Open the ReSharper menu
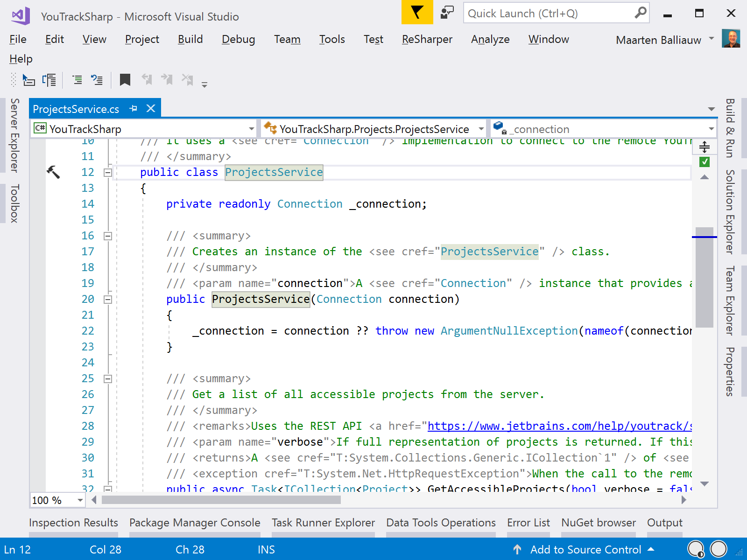 pyautogui.click(x=427, y=39)
